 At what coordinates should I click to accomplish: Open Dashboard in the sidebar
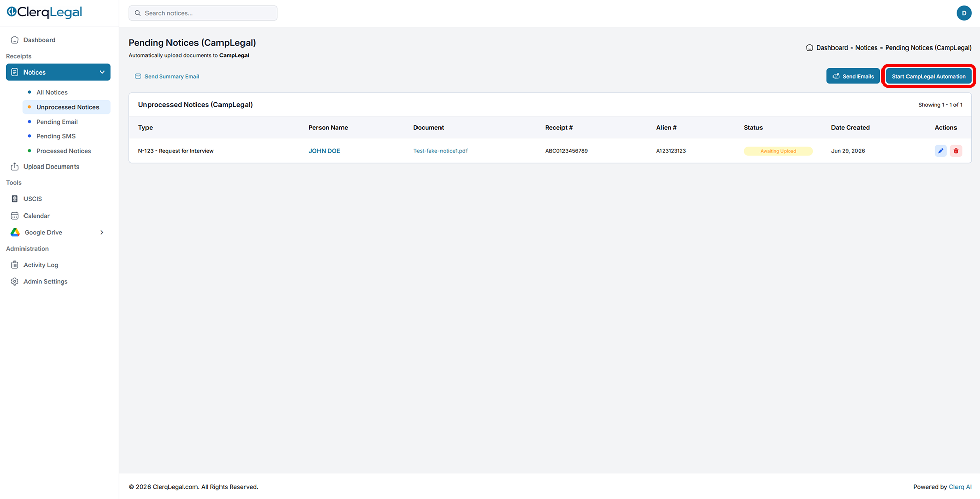point(39,40)
